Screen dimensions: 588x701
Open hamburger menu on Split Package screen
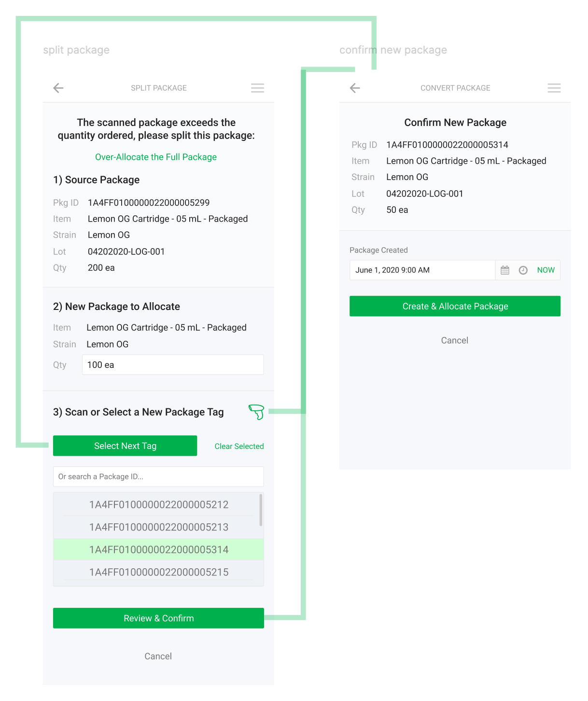[x=257, y=88]
